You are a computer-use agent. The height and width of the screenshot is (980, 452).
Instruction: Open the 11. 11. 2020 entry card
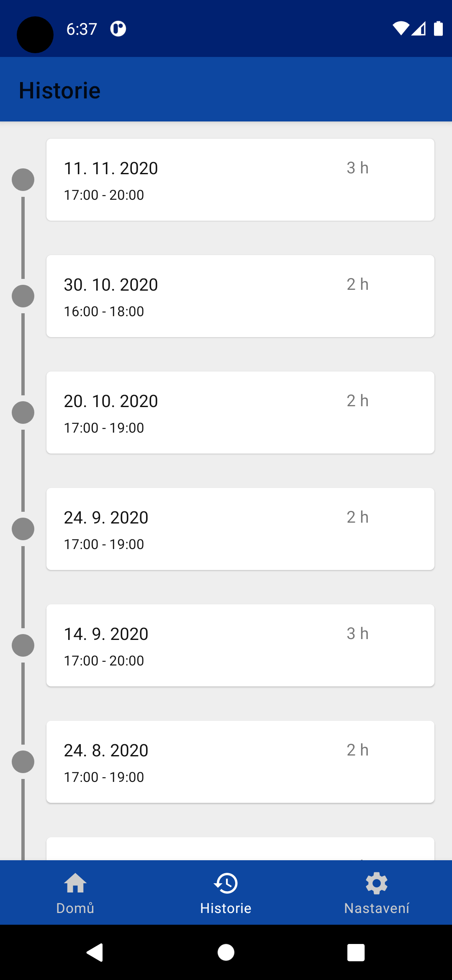[x=240, y=180]
